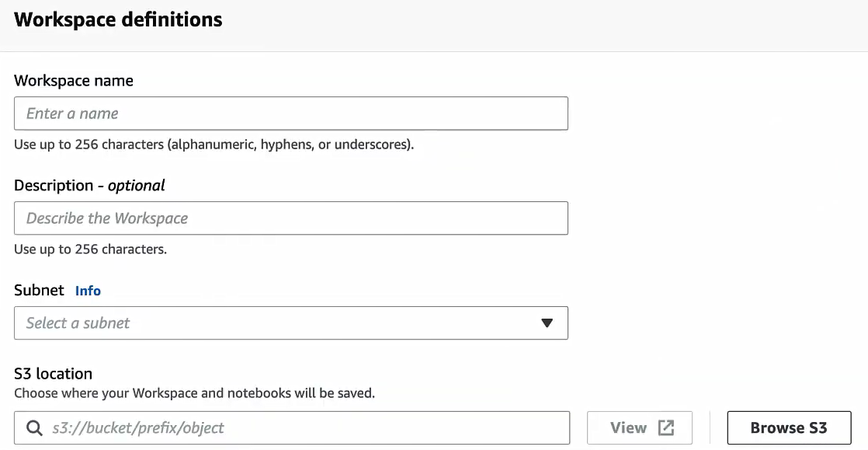Image resolution: width=868 pixels, height=450 pixels.
Task: Click inside the Workspace name field
Action: tap(291, 113)
